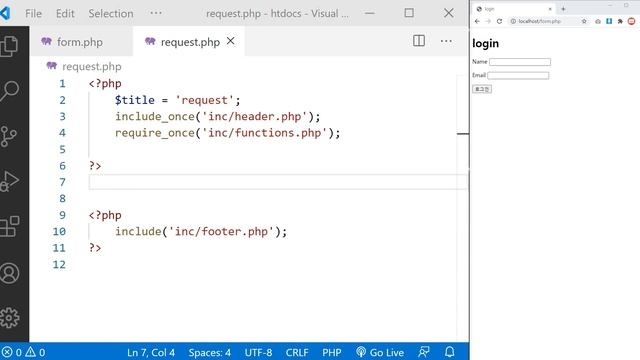The width and height of the screenshot is (640, 360).
Task: Click the form submit button under Email
Action: (482, 89)
